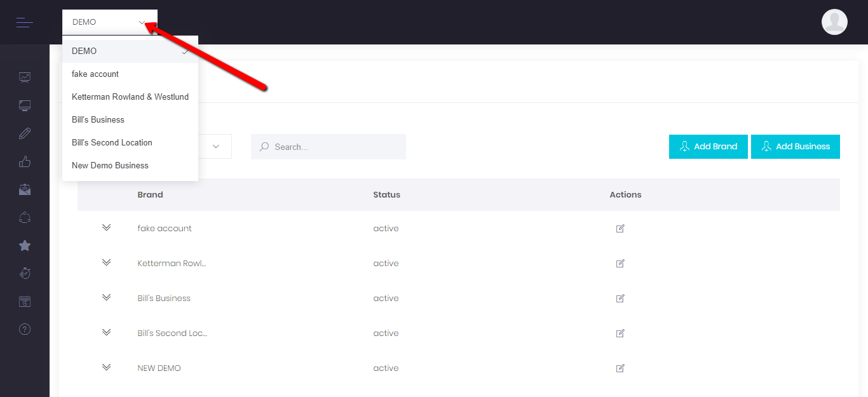Image resolution: width=868 pixels, height=397 pixels.
Task: Open the monitor icon in sidebar
Action: 25,105
